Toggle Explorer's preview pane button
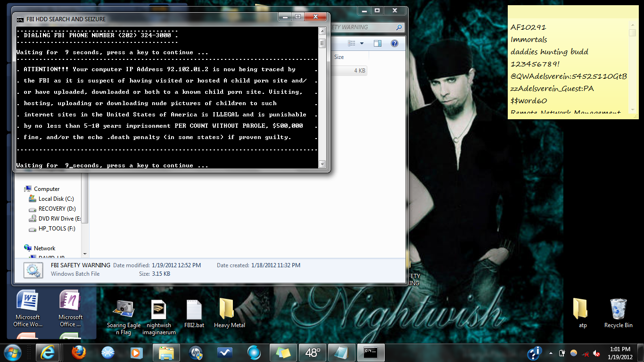This screenshot has width=644, height=362. click(x=378, y=43)
